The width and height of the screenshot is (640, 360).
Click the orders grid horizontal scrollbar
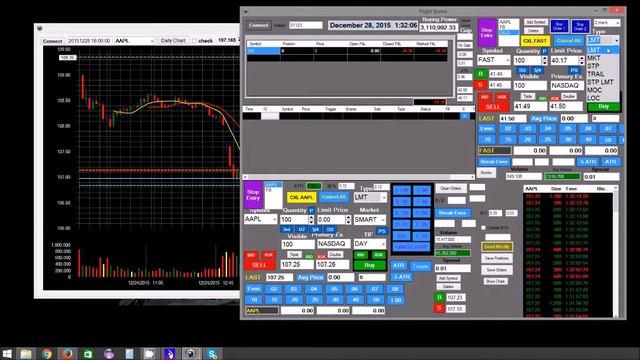coord(359,177)
